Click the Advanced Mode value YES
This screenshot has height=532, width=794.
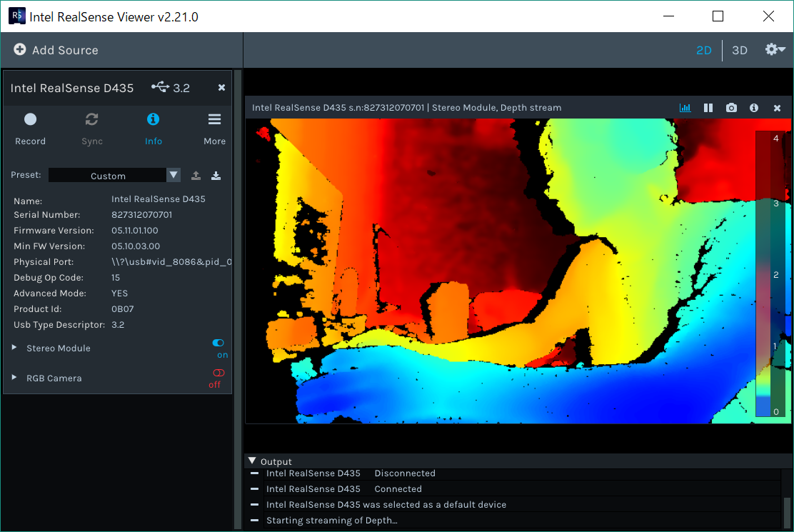[119, 293]
